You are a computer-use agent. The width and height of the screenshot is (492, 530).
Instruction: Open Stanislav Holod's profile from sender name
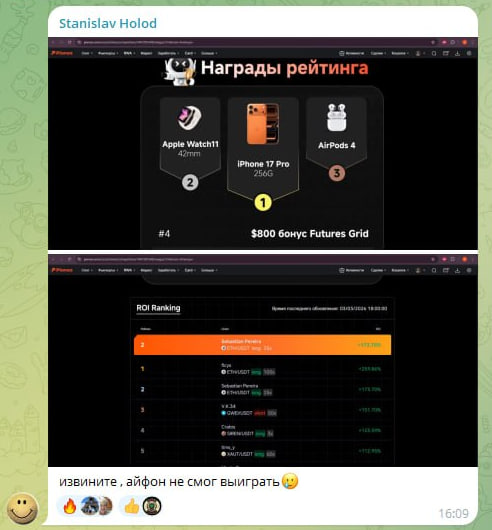click(x=108, y=23)
